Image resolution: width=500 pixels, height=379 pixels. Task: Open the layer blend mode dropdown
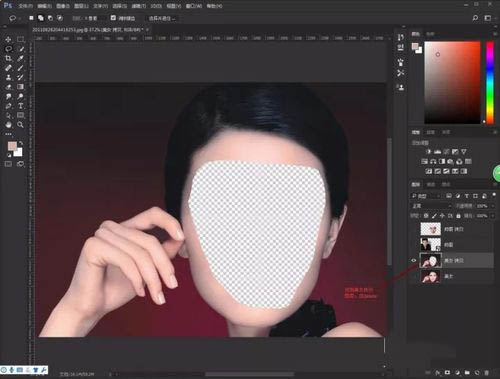point(431,206)
